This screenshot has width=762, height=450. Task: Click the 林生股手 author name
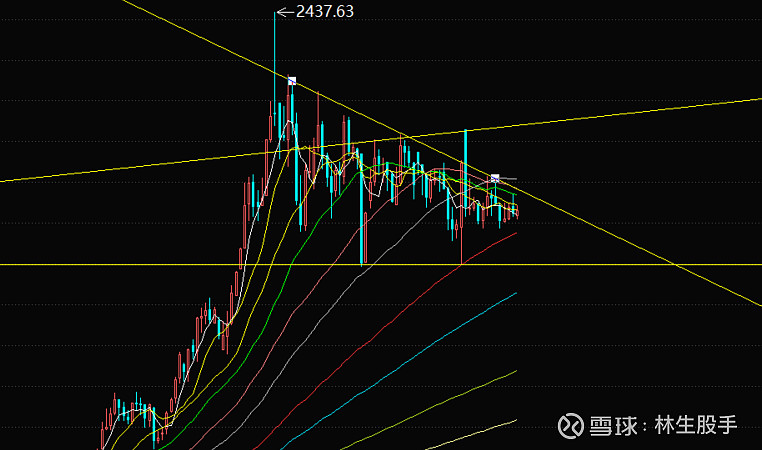point(695,424)
